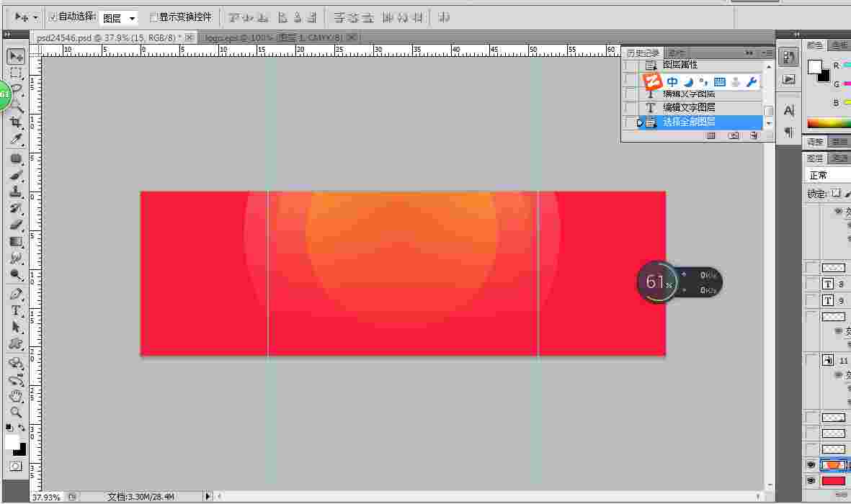Select the Move tool in the toolbox

coord(16,56)
